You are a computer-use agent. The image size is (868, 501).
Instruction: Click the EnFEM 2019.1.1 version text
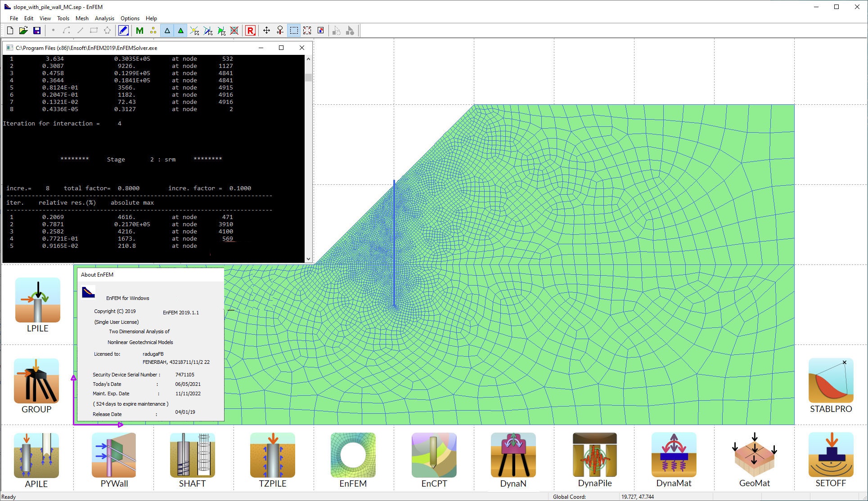pos(181,313)
